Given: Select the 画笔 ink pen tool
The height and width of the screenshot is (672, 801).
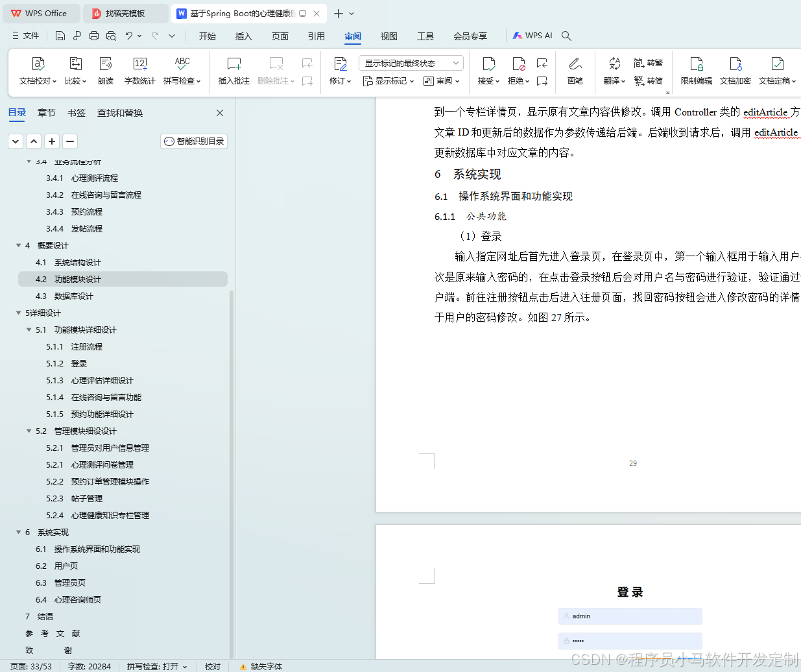Looking at the screenshot, I should tap(575, 71).
